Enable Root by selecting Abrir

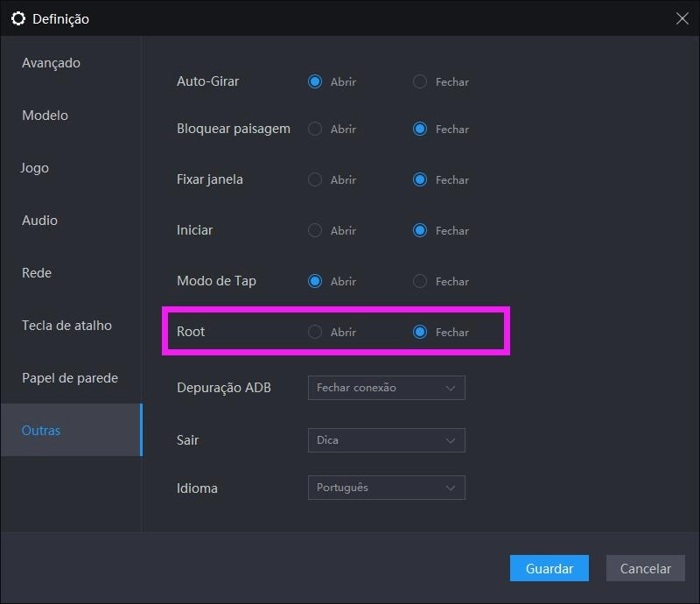tap(315, 333)
